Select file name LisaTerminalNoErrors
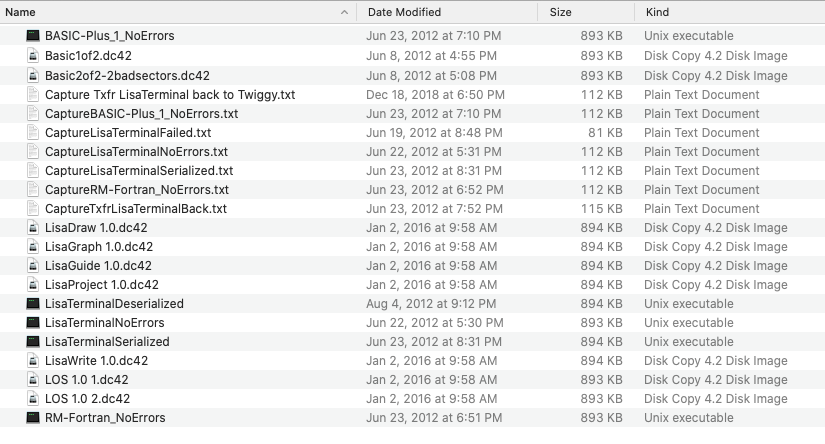 (105, 322)
